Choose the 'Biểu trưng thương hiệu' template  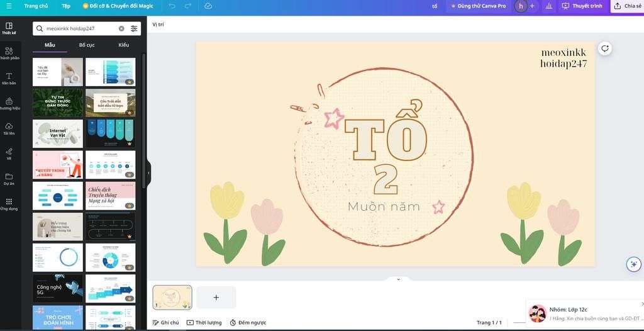57,227
